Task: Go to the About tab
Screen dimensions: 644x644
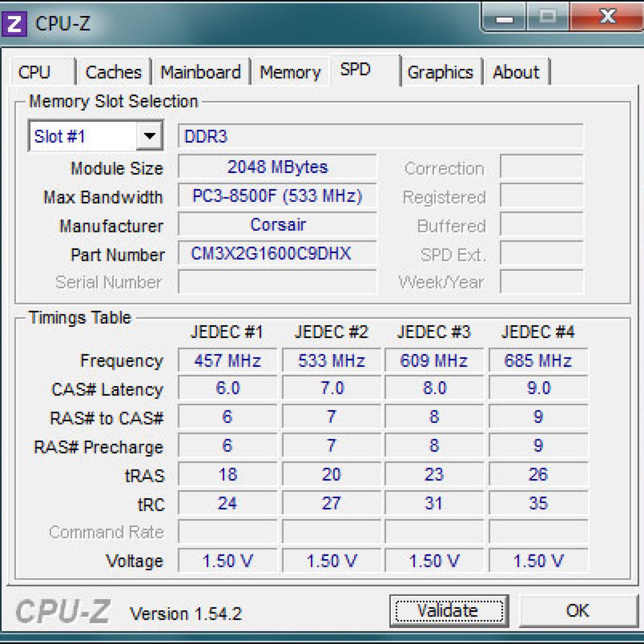Action: 516,72
